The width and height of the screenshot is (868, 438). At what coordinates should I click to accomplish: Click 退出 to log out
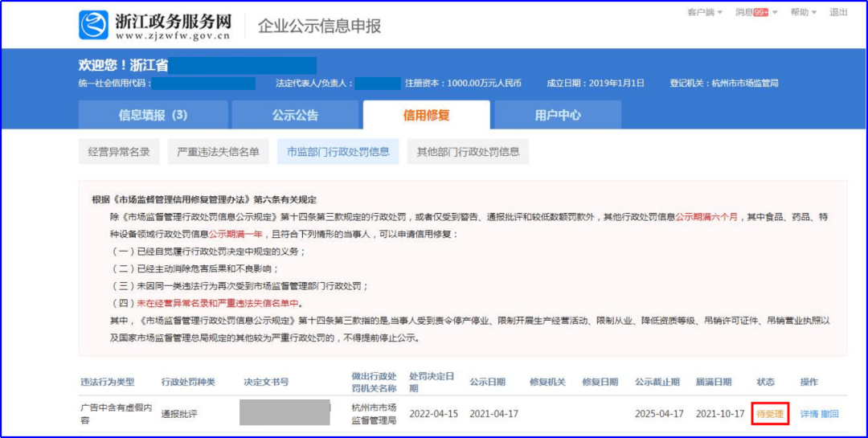(x=838, y=13)
